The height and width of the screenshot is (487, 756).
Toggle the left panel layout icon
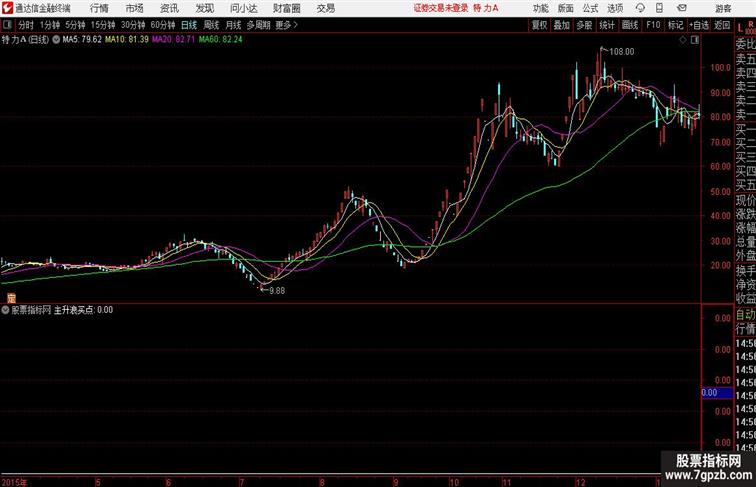(7, 25)
